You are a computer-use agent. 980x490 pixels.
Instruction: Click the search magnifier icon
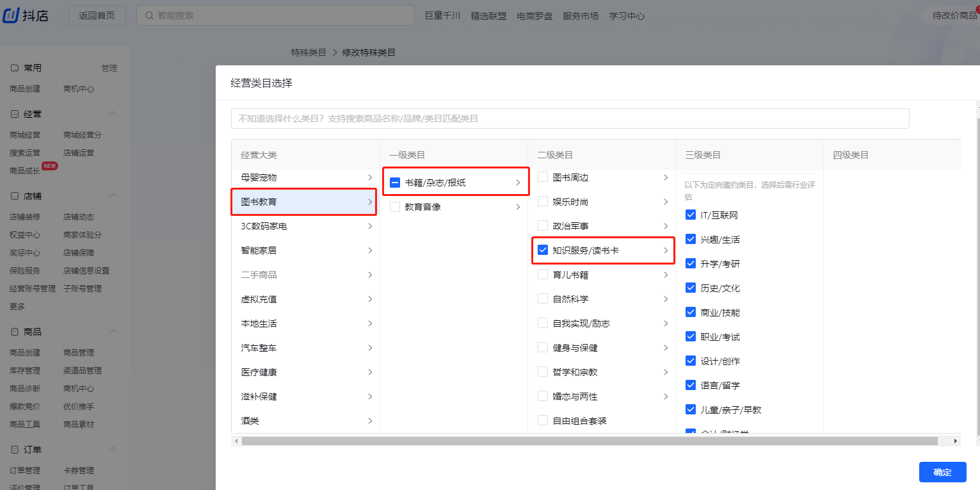[x=149, y=15]
